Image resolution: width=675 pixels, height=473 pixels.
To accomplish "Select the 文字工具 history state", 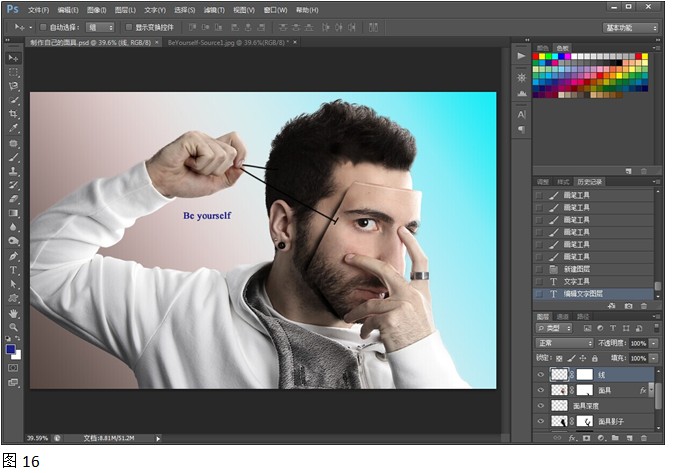I will click(594, 281).
